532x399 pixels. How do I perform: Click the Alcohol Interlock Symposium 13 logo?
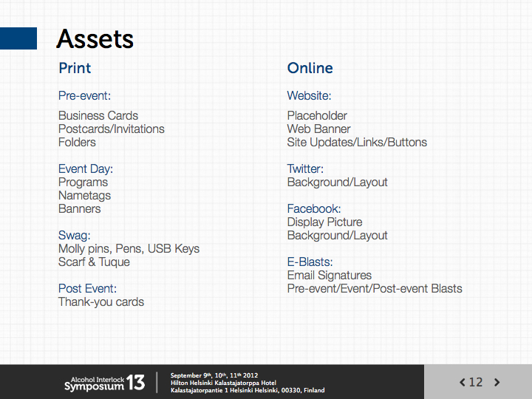coord(104,383)
